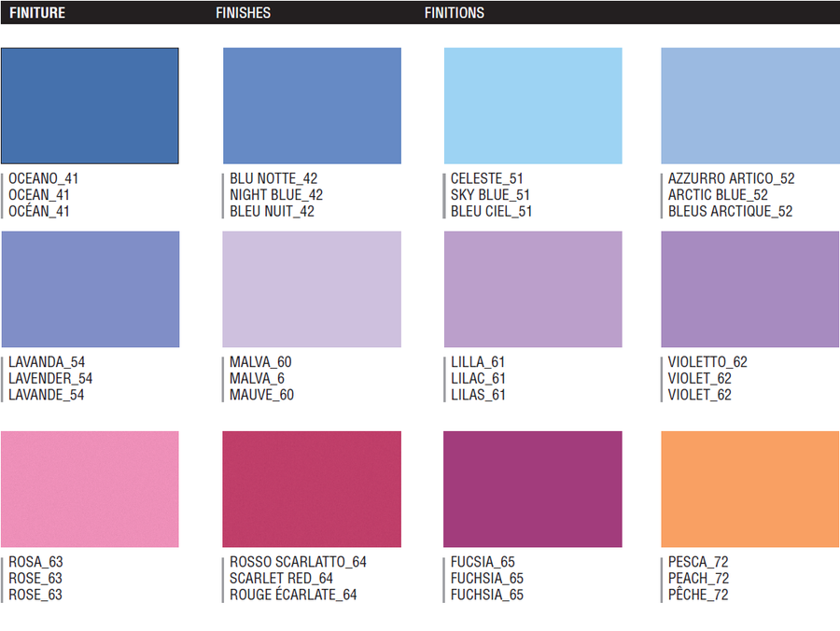Click the LILAC_61 label

(479, 379)
